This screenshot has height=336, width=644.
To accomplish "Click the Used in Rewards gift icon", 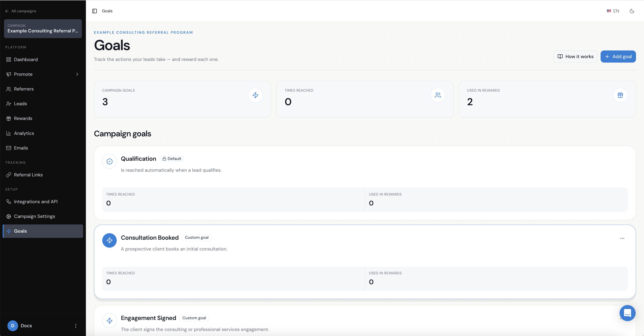I will pos(620,95).
